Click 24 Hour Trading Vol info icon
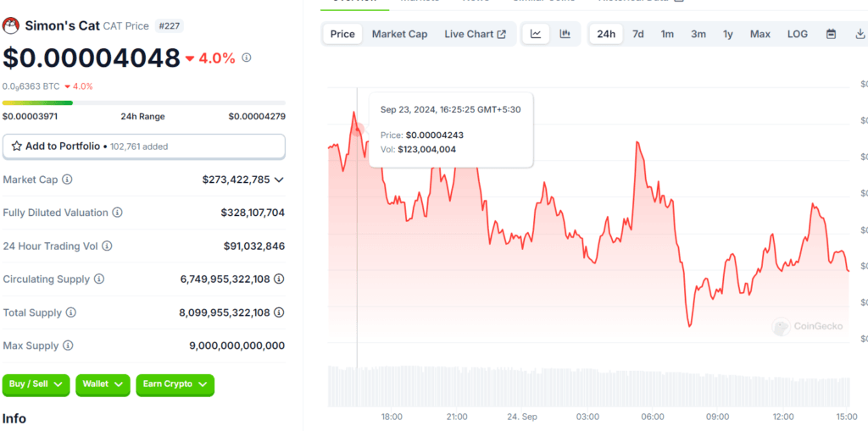 click(107, 246)
